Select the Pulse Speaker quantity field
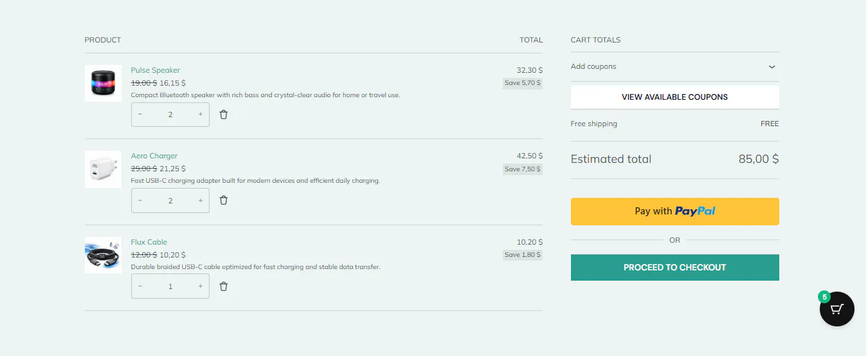 coord(170,115)
